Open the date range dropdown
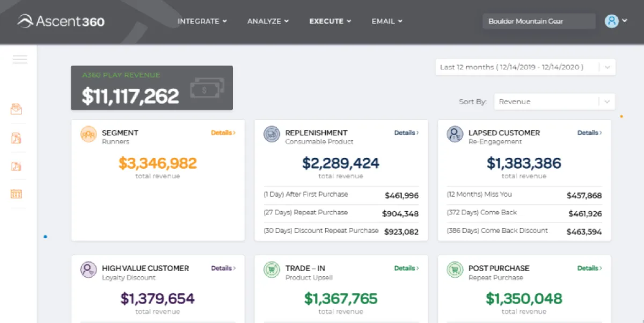This screenshot has height=323, width=644. tap(525, 67)
